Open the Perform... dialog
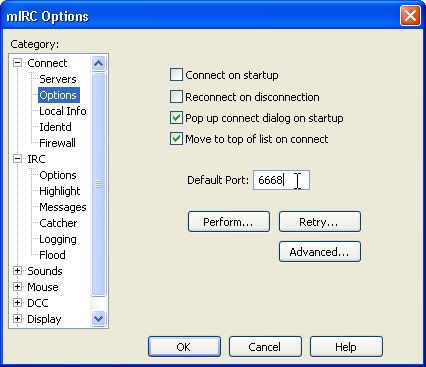The image size is (426, 367). click(x=229, y=222)
